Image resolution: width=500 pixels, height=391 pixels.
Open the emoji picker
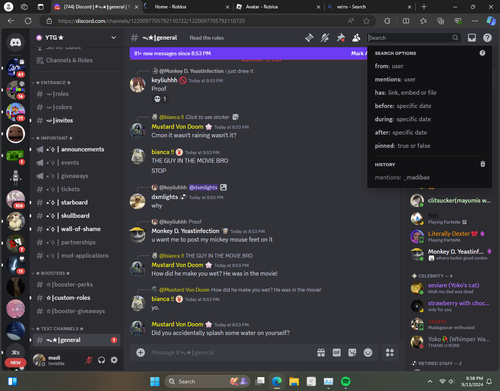(x=368, y=352)
